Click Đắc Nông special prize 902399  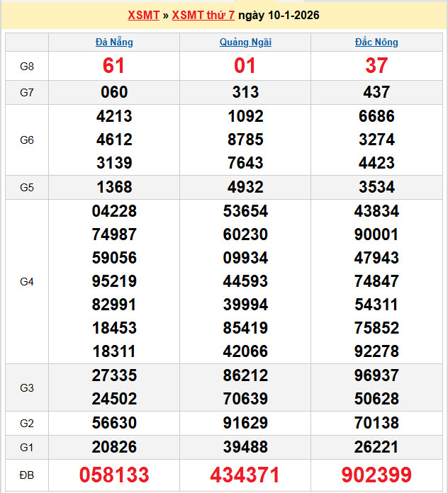coord(376,475)
